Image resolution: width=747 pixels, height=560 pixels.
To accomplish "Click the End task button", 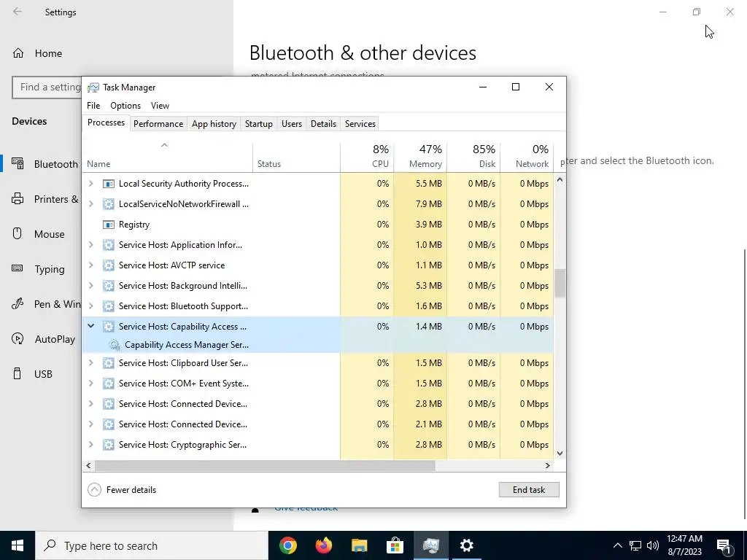I will [529, 490].
